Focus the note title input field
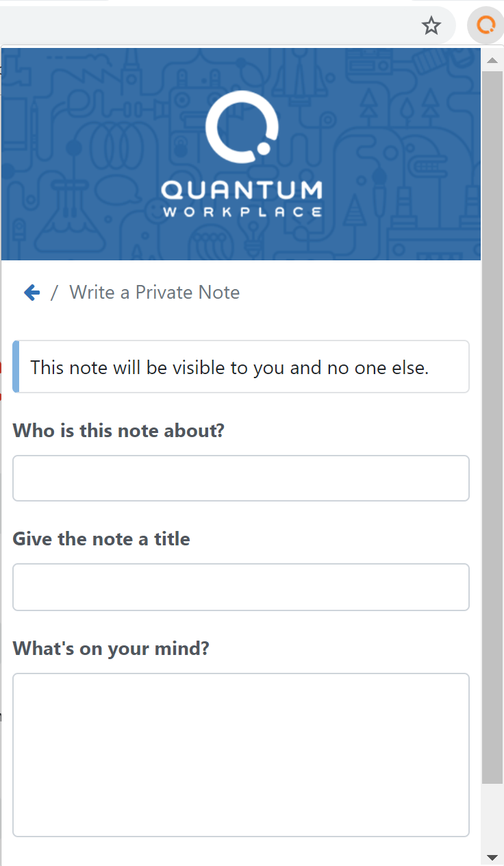 (x=241, y=587)
